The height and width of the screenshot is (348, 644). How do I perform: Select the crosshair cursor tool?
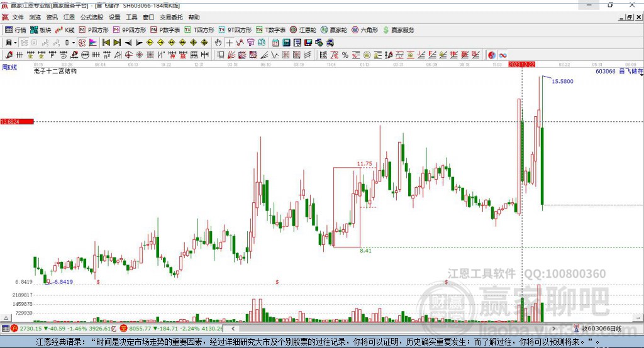pyautogui.click(x=229, y=43)
